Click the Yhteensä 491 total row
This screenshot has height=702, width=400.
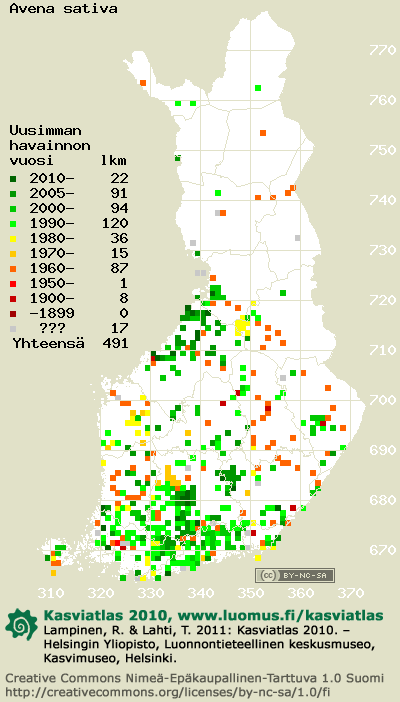click(70, 343)
